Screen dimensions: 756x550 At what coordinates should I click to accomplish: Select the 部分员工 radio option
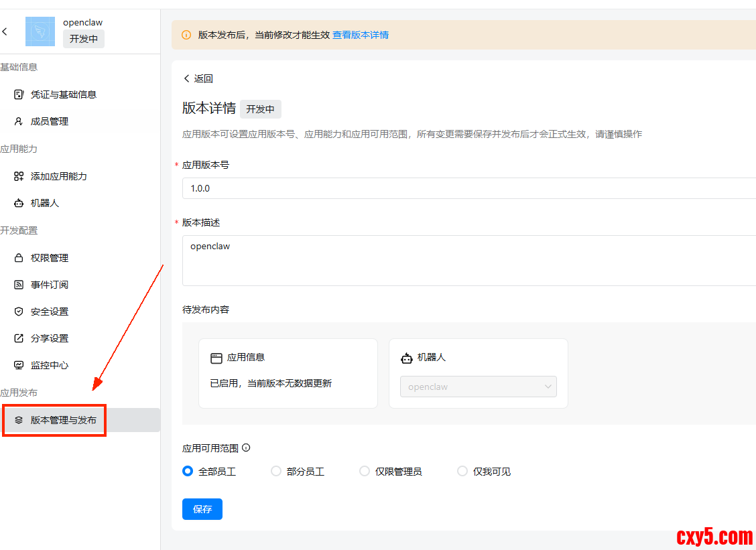point(276,472)
